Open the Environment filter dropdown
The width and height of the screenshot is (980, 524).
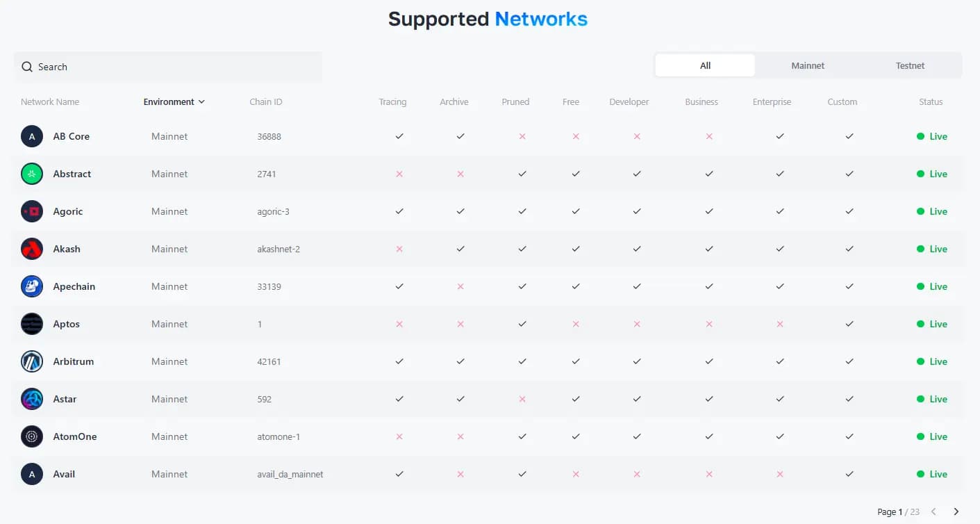[174, 101]
